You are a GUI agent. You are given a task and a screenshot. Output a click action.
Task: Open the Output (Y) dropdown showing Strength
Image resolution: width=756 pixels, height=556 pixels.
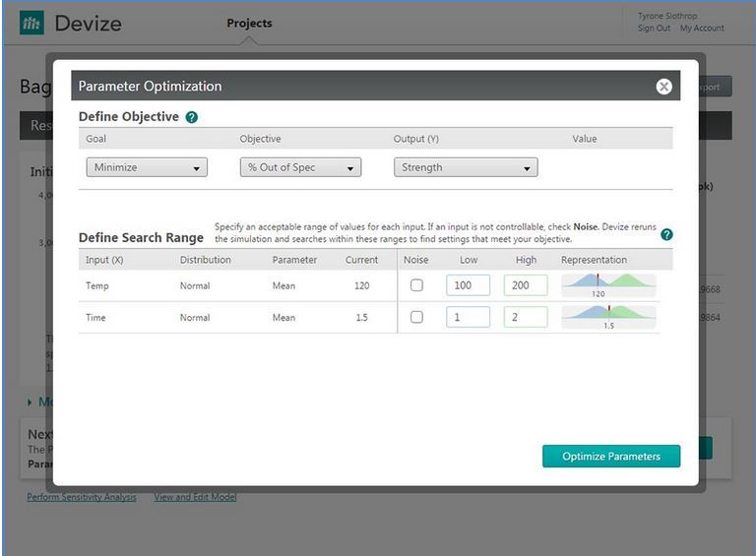pos(465,167)
